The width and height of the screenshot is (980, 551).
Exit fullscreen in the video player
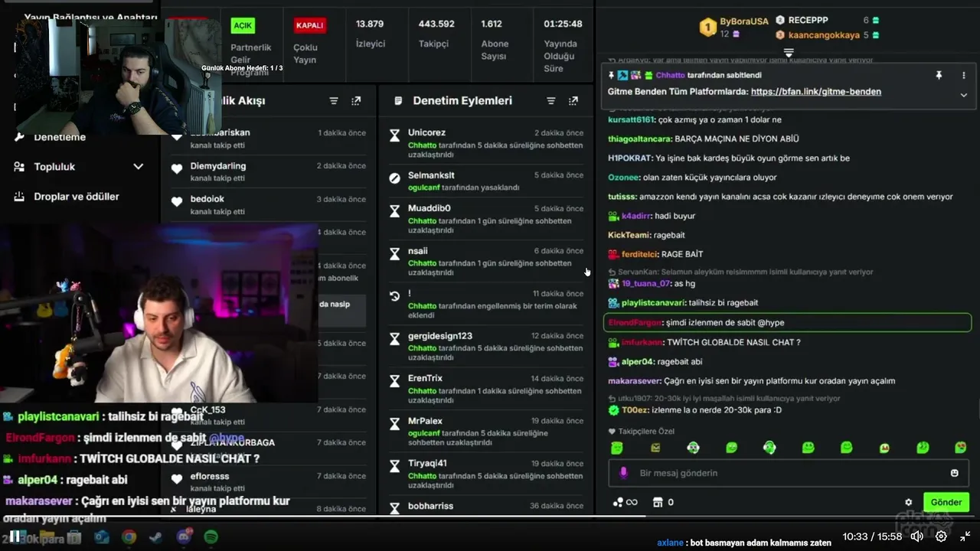coord(965,536)
